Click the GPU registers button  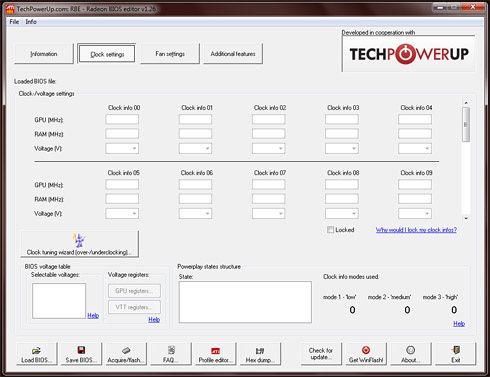click(134, 291)
